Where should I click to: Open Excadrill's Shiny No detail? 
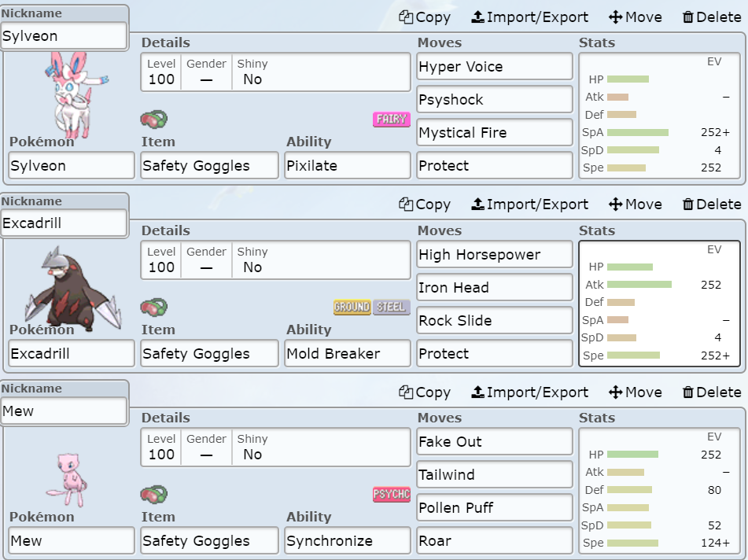[x=252, y=260]
